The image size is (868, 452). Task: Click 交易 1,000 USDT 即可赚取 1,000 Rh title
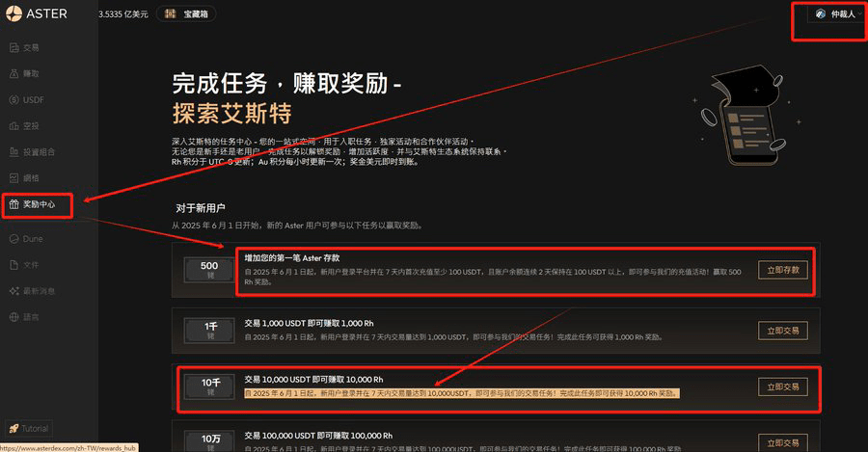click(309, 323)
